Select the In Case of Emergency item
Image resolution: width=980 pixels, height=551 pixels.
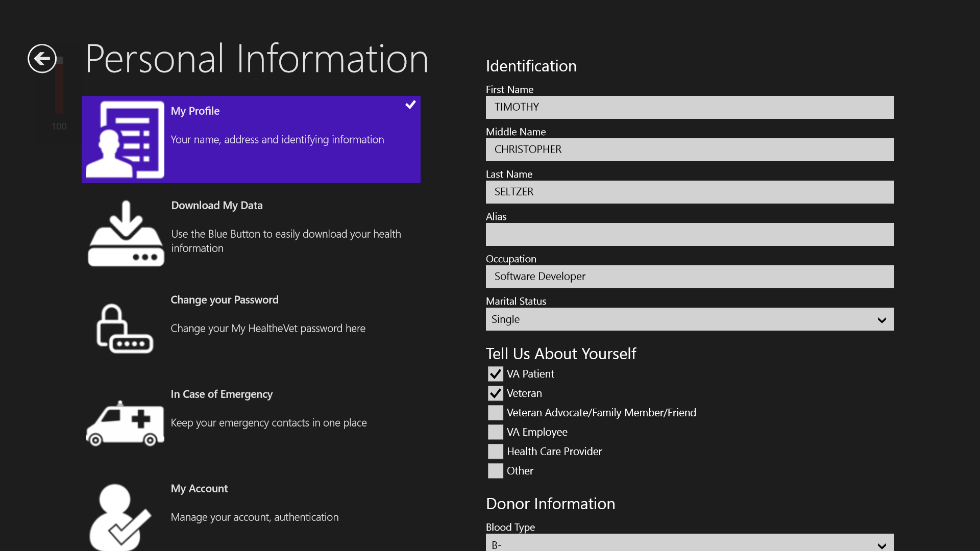tap(222, 394)
